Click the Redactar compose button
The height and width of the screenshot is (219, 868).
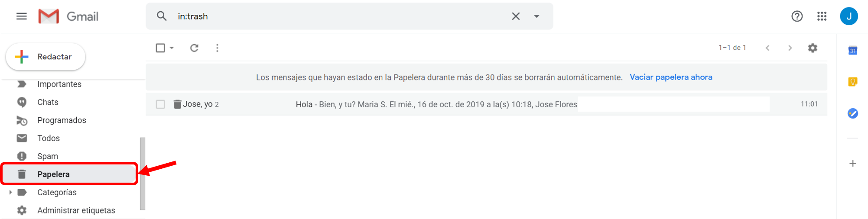(46, 57)
